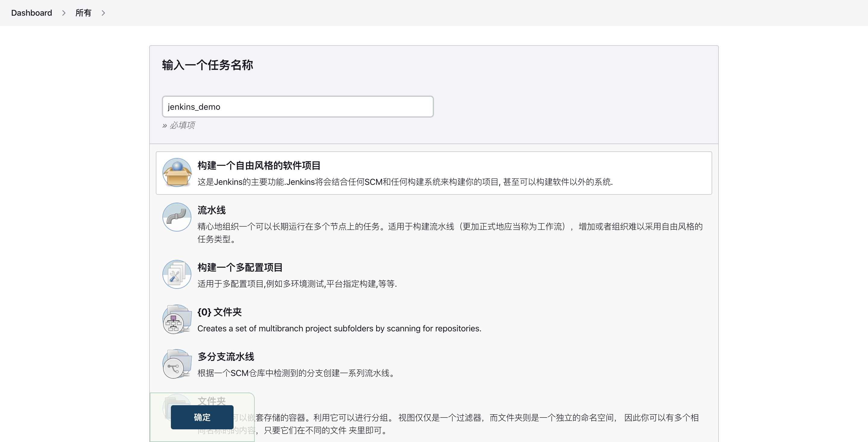Choose the 流水线 item title
Image resolution: width=868 pixels, height=442 pixels.
pyautogui.click(x=212, y=210)
